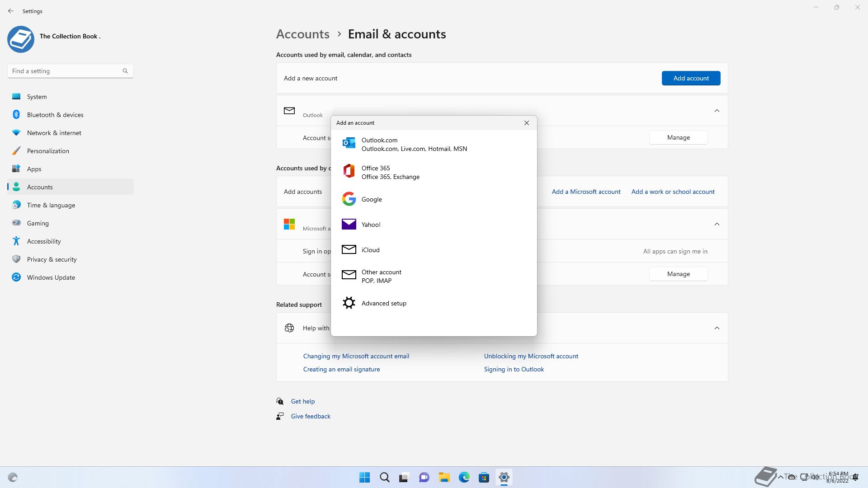Image resolution: width=868 pixels, height=488 pixels.
Task: Close the Add an account dialog
Action: point(527,123)
